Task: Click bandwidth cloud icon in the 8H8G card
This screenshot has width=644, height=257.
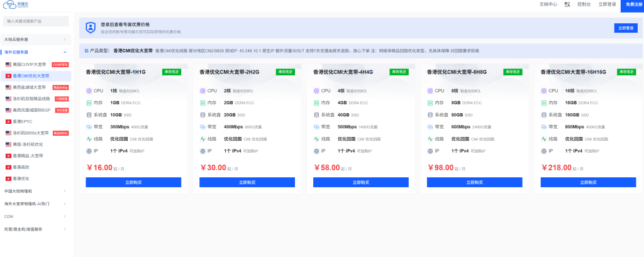Action: (430, 127)
